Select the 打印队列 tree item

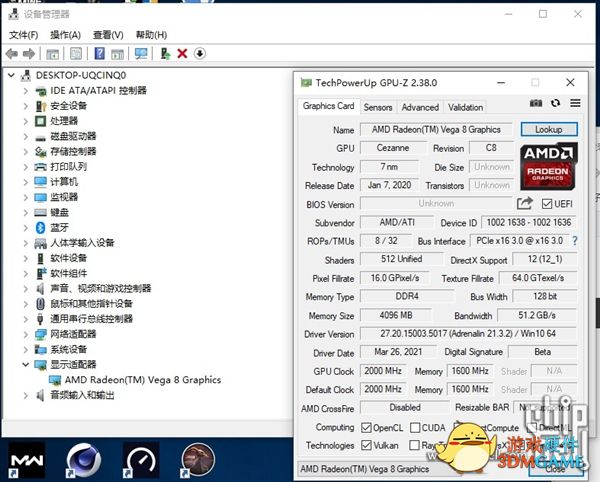pos(68,167)
